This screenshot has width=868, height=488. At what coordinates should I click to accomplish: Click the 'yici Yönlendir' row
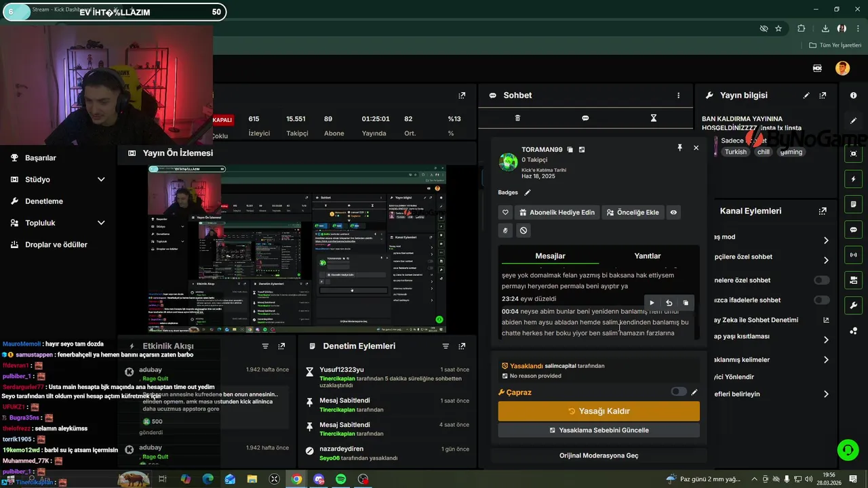pyautogui.click(x=772, y=377)
